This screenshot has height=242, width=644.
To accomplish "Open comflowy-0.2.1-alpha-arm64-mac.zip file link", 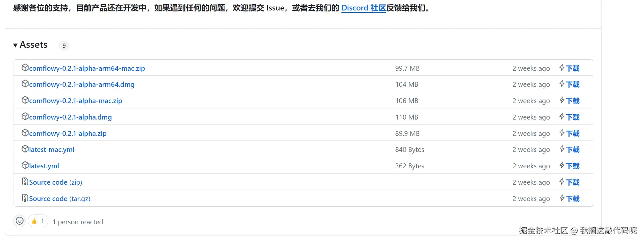I will (x=87, y=68).
